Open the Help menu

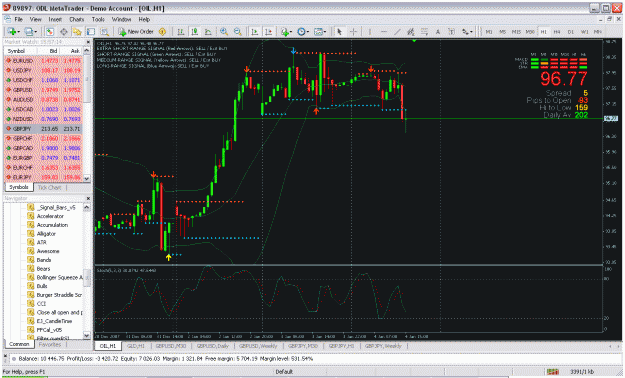point(144,19)
